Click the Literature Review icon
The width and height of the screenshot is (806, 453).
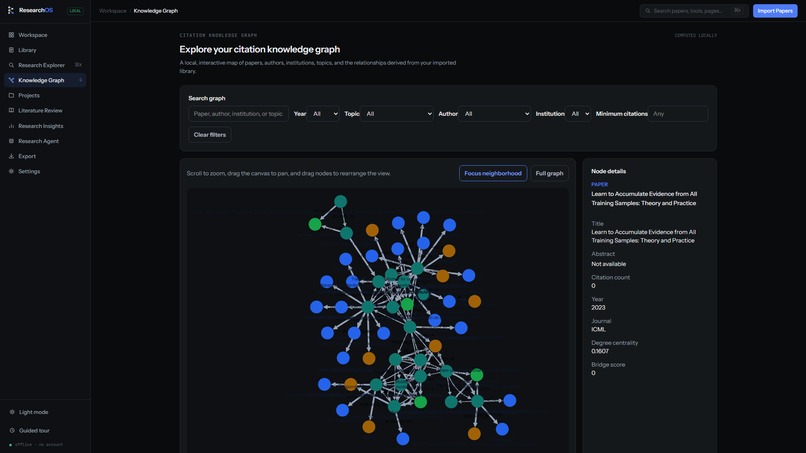tap(11, 111)
